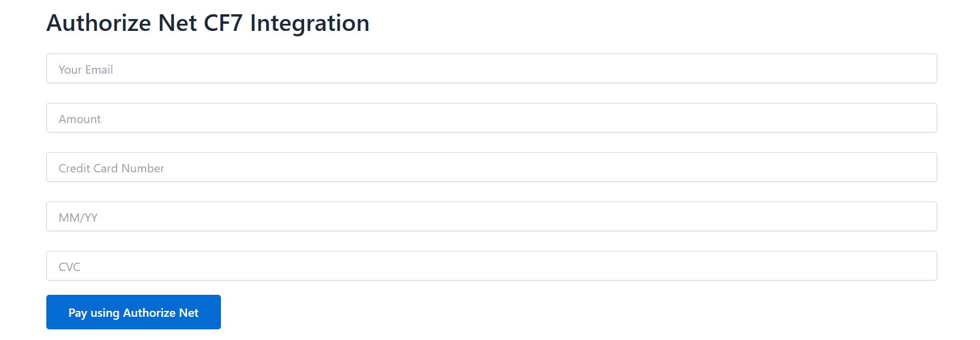Screen dimensions: 980x340
Task: Click into the card number text box
Action: 492,167
